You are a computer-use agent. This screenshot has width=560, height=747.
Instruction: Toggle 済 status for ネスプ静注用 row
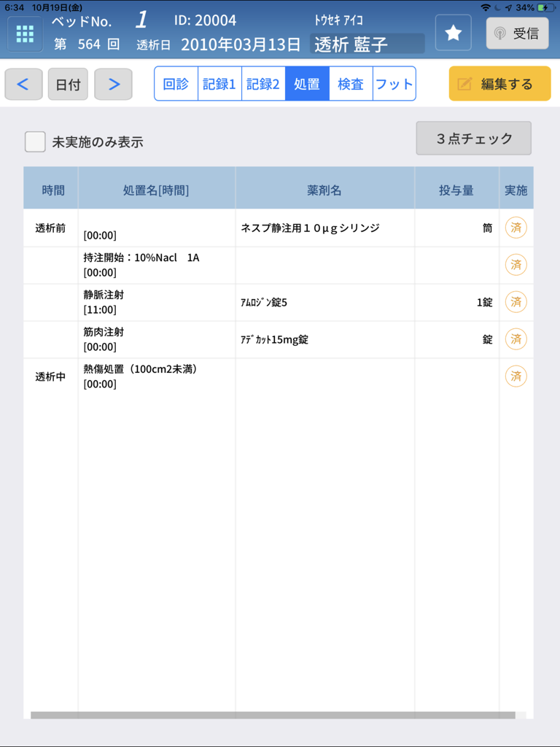click(x=516, y=228)
